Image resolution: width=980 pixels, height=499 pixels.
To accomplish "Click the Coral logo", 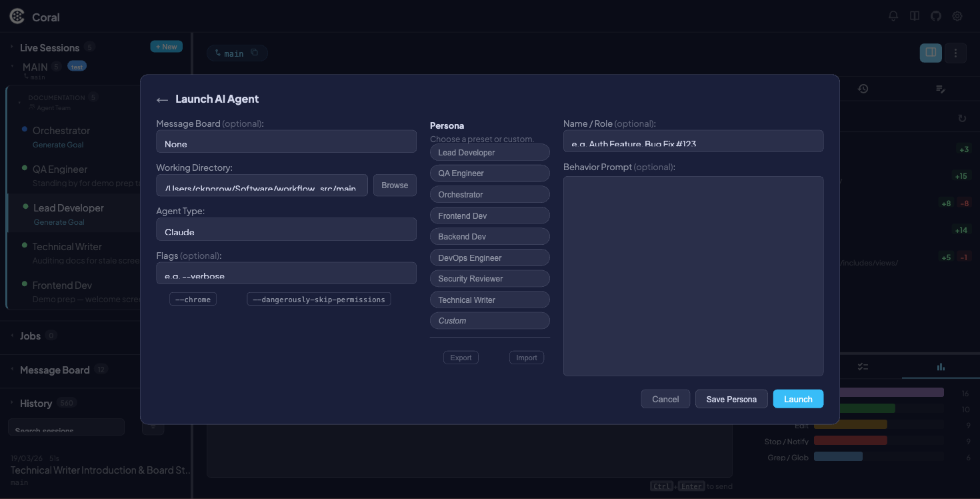I will [x=17, y=15].
